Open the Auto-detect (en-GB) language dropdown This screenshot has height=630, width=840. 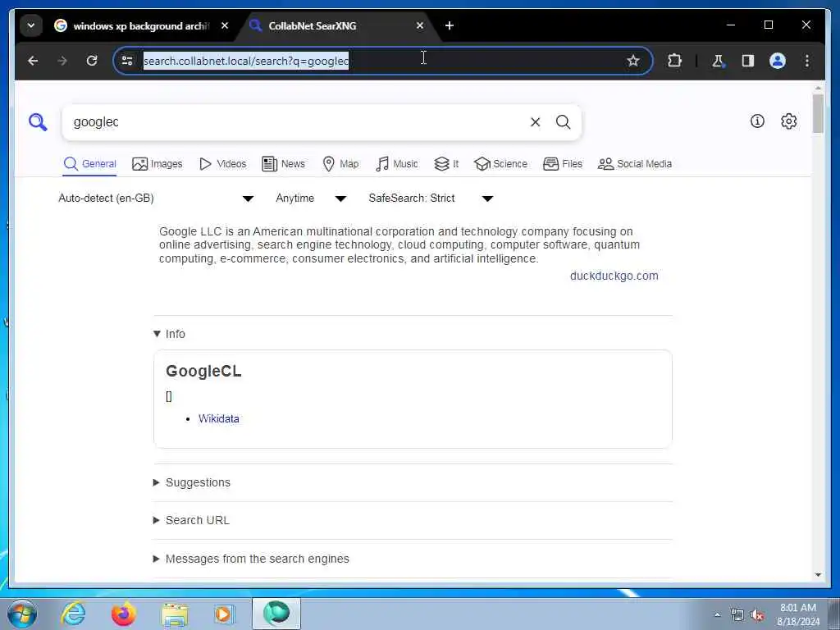click(155, 199)
